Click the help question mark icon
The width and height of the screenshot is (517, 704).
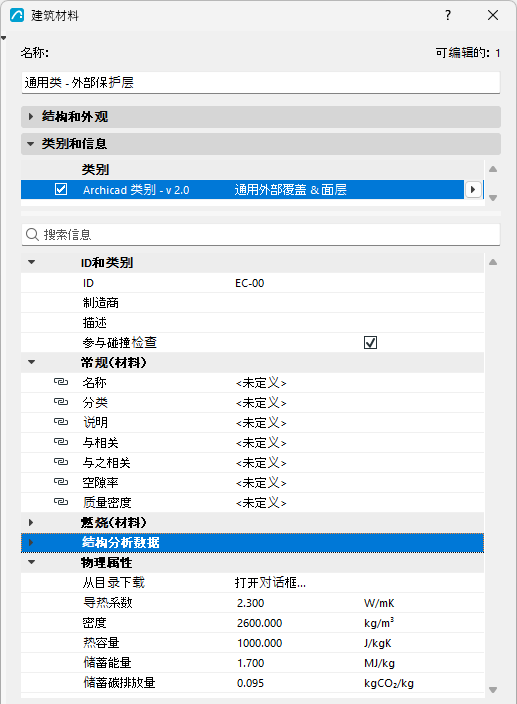click(x=448, y=15)
